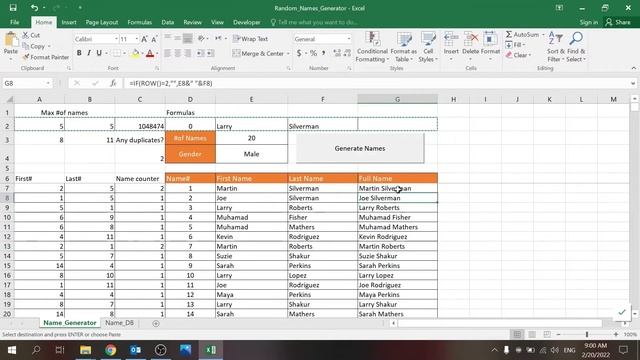Click the Delete cells icon
Viewport: 640px width, 360px height.
tap(471, 40)
